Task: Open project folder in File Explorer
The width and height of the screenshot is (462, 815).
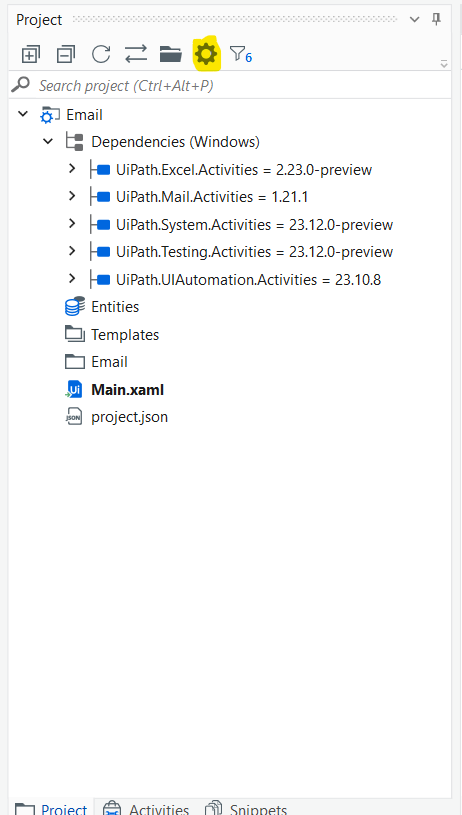Action: click(170, 54)
